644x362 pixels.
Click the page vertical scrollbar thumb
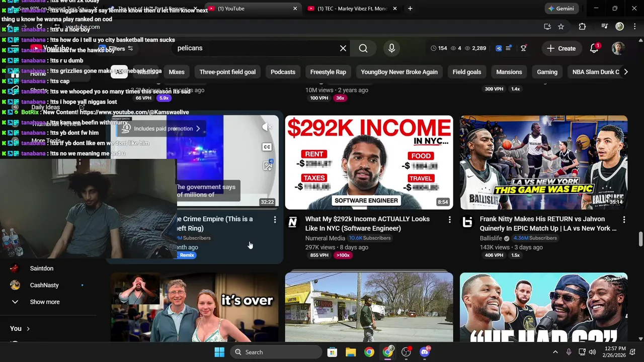pos(640,240)
